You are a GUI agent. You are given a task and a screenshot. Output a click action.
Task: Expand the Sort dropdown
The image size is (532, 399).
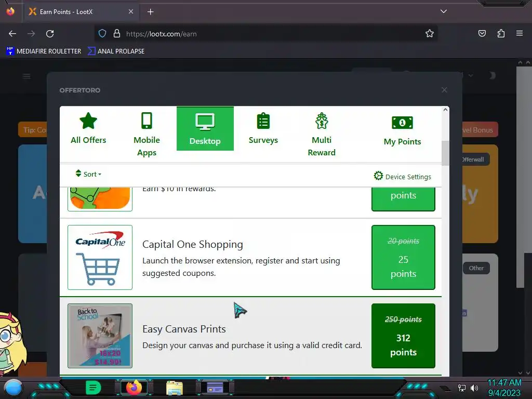point(88,174)
